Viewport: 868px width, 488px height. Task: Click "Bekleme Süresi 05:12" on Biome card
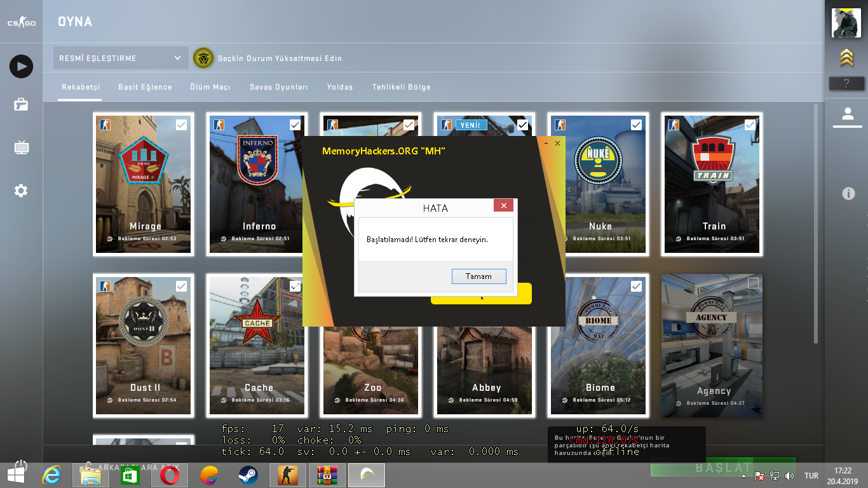pos(602,400)
